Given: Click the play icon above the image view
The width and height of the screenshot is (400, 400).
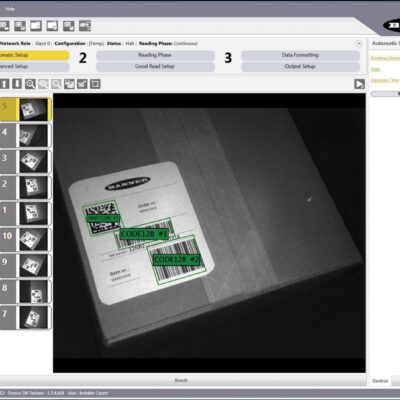Looking at the screenshot, I should click(x=359, y=84).
